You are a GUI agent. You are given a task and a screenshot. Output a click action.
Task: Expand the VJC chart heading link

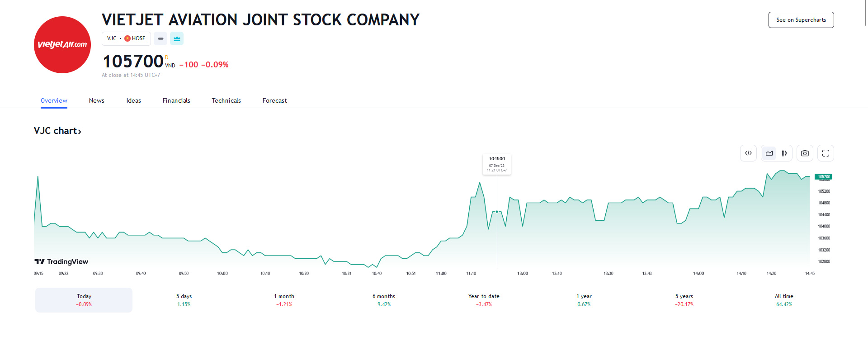pyautogui.click(x=57, y=131)
